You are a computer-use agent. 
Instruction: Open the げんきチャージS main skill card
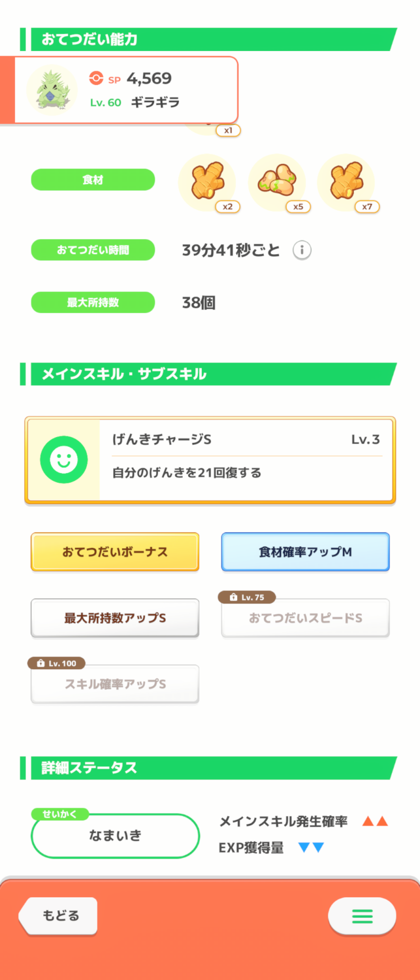pos(245,460)
